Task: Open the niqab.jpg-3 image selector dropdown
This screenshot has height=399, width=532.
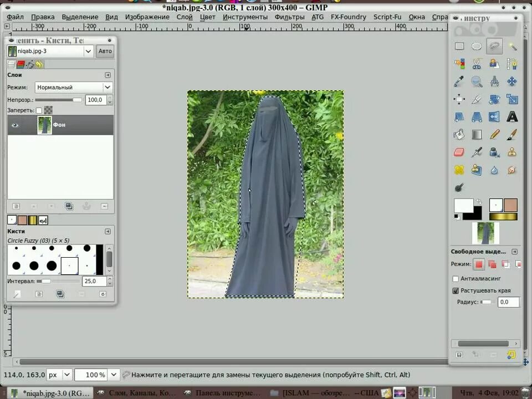Action: (88, 51)
